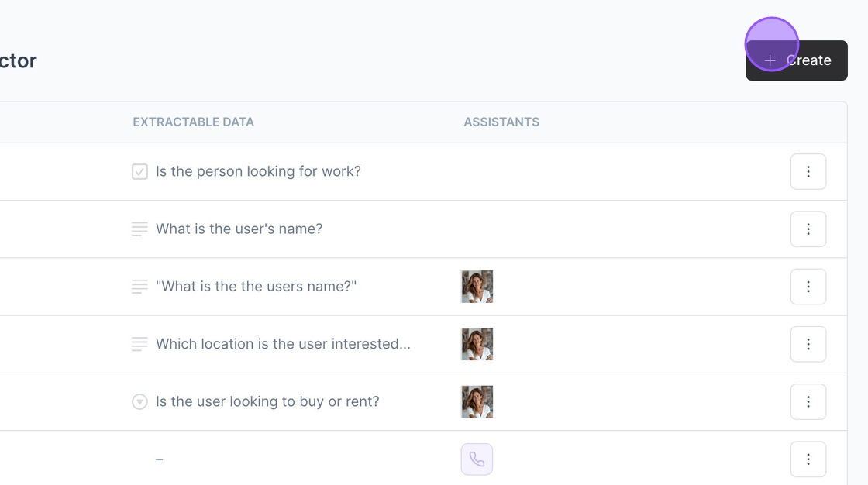Open options menu for "looking for work" row
868x485 pixels.
tap(808, 172)
